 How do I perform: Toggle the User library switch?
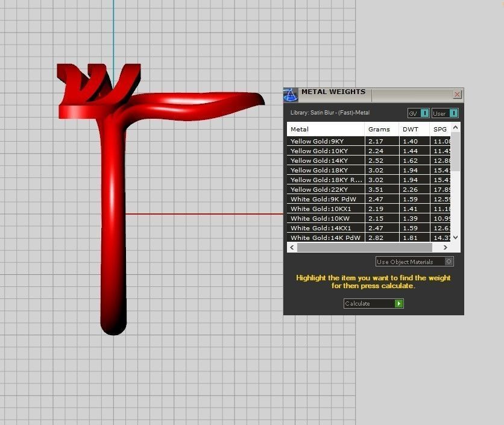[445, 113]
